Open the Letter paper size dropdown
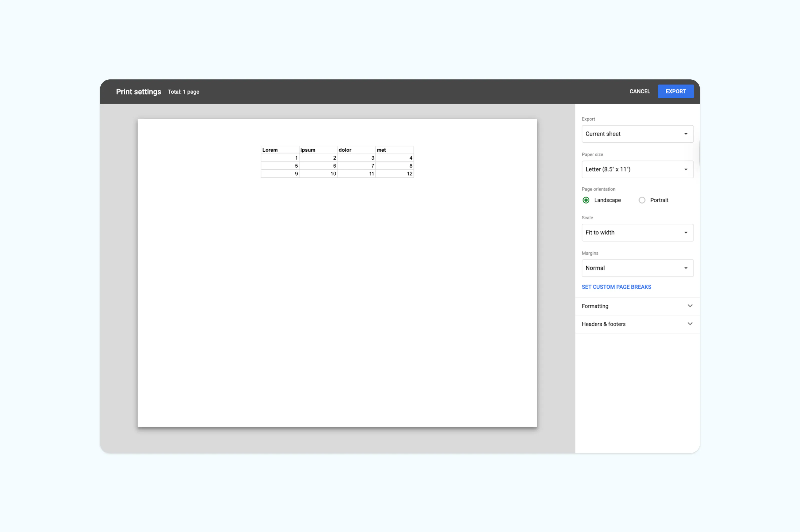The height and width of the screenshot is (532, 800). pos(637,169)
